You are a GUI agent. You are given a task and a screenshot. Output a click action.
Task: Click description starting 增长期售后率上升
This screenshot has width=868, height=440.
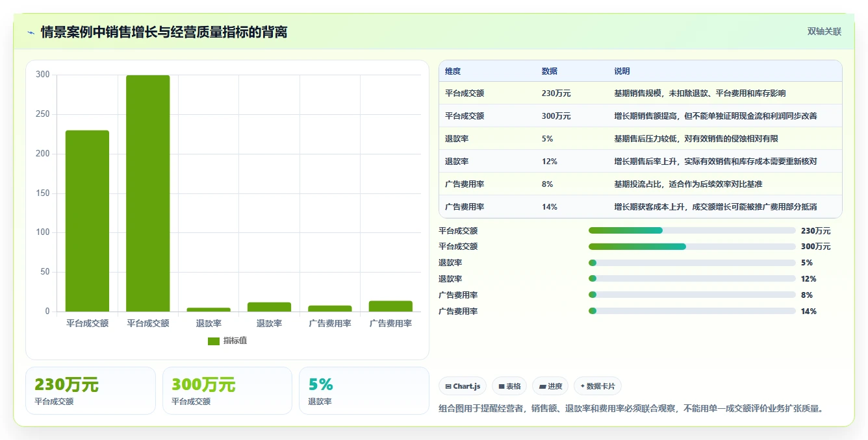[715, 162]
